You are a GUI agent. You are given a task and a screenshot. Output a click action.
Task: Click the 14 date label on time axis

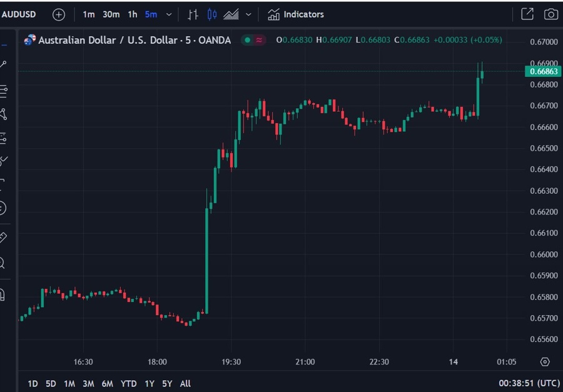pyautogui.click(x=453, y=362)
